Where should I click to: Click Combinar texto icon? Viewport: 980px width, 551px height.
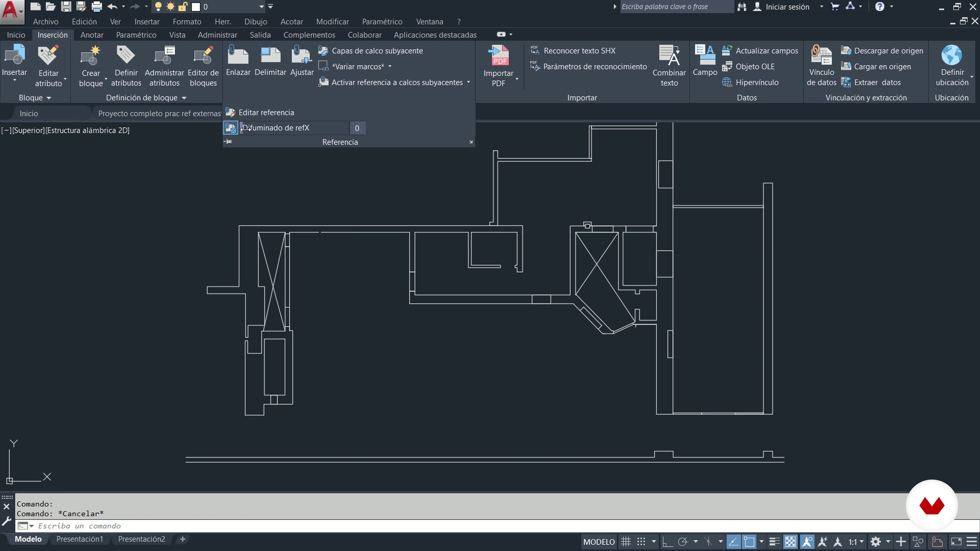coord(669,55)
